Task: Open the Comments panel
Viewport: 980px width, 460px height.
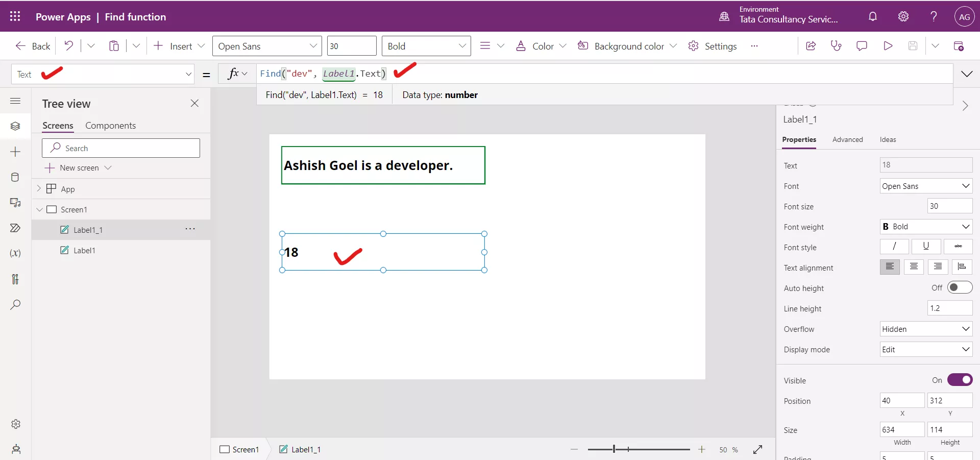Action: [x=862, y=45]
